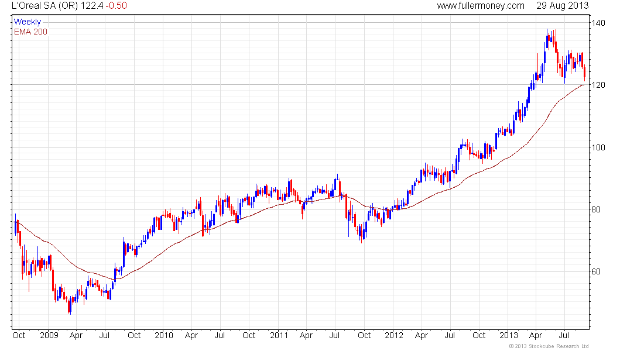Click the copyright Stockcube Research Ltd text
This screenshot has width=644, height=351.
click(x=549, y=346)
